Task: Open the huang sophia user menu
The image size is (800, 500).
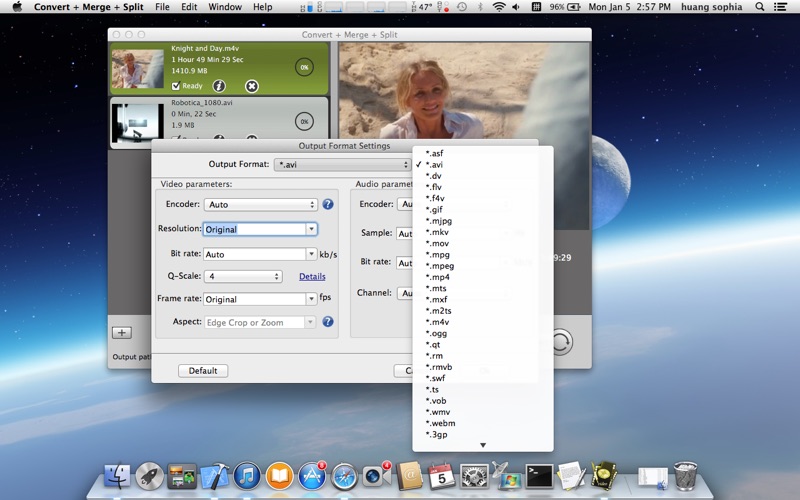Action: [x=712, y=7]
